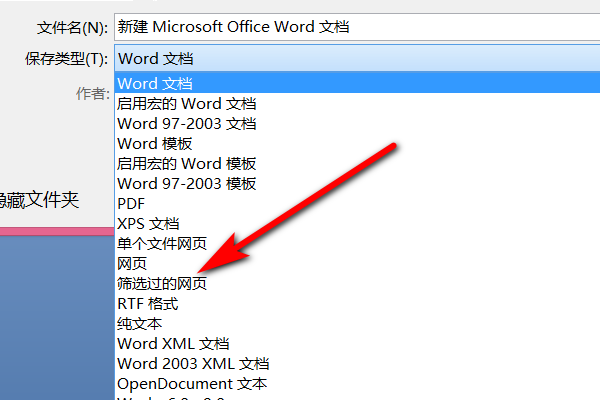This screenshot has height=400, width=600.
Task: Click the '隐藏文件夹' hide folders button
Action: (39, 200)
